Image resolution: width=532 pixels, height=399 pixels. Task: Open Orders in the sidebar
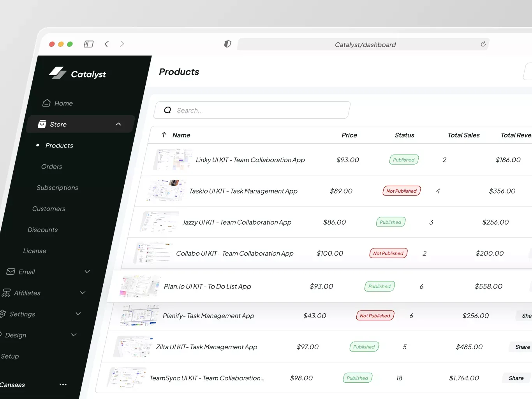tap(52, 167)
